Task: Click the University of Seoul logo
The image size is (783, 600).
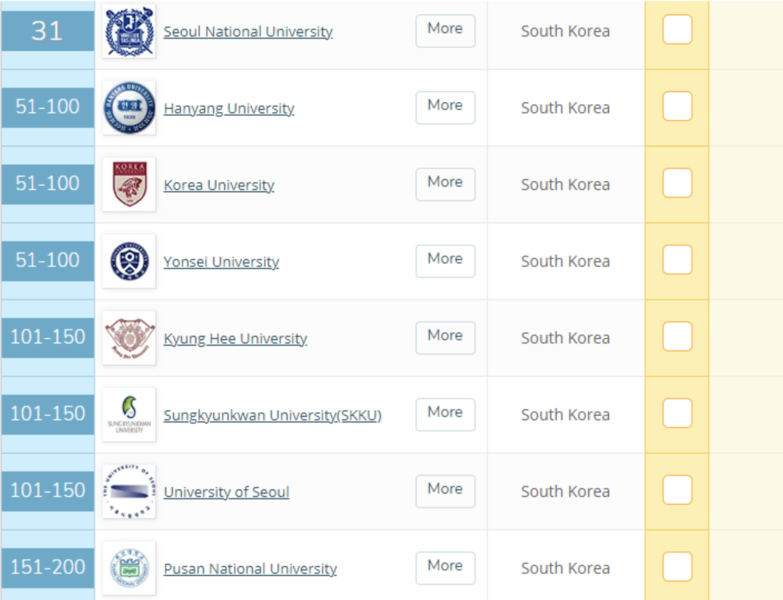Action: pyautogui.click(x=129, y=492)
